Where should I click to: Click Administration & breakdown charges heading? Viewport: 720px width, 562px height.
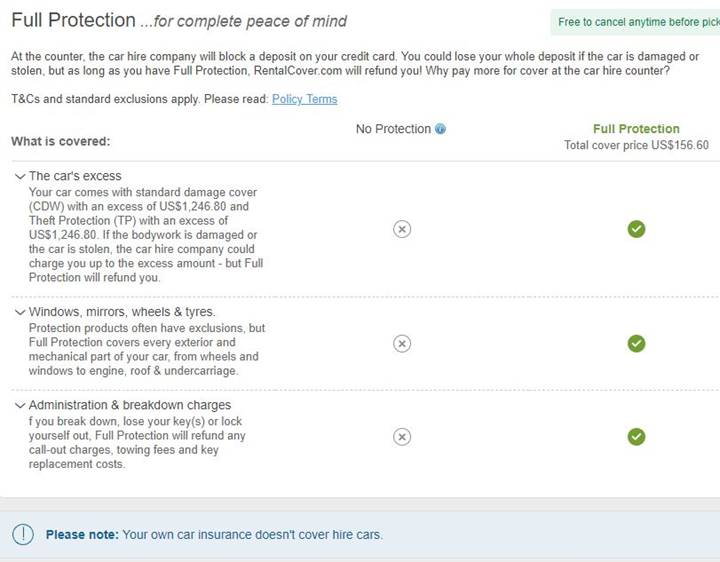tap(130, 405)
